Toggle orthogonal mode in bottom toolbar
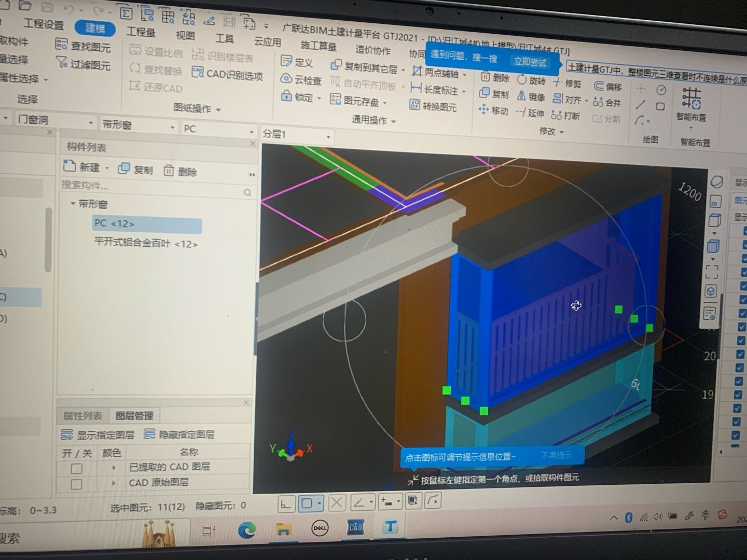The width and height of the screenshot is (747, 560). click(286, 503)
